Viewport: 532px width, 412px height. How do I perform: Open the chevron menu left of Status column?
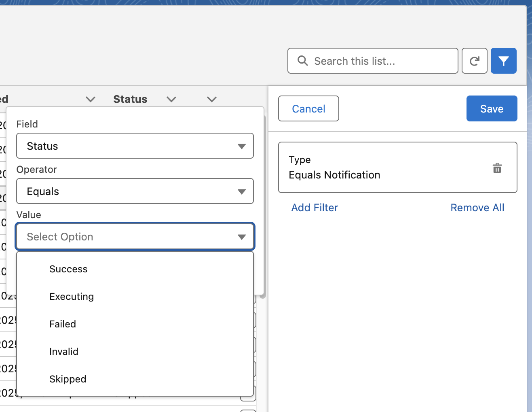point(91,99)
